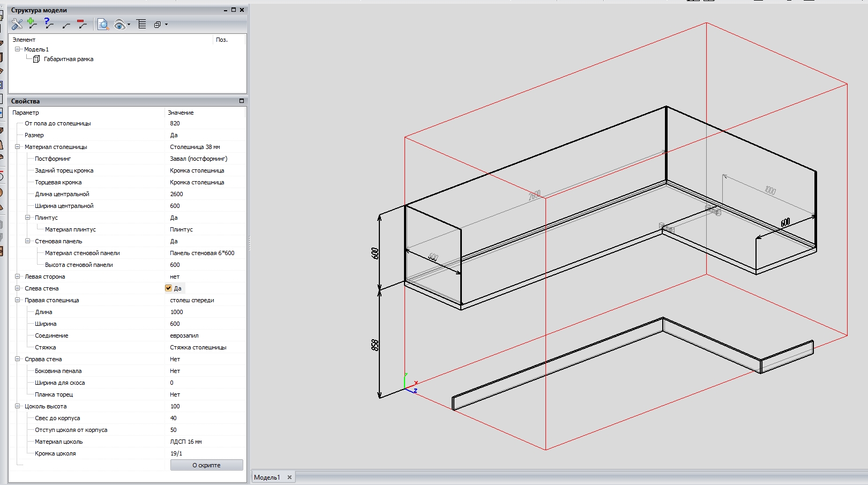868x485 pixels.
Task: Close the Модель1 tab
Action: pos(289,477)
